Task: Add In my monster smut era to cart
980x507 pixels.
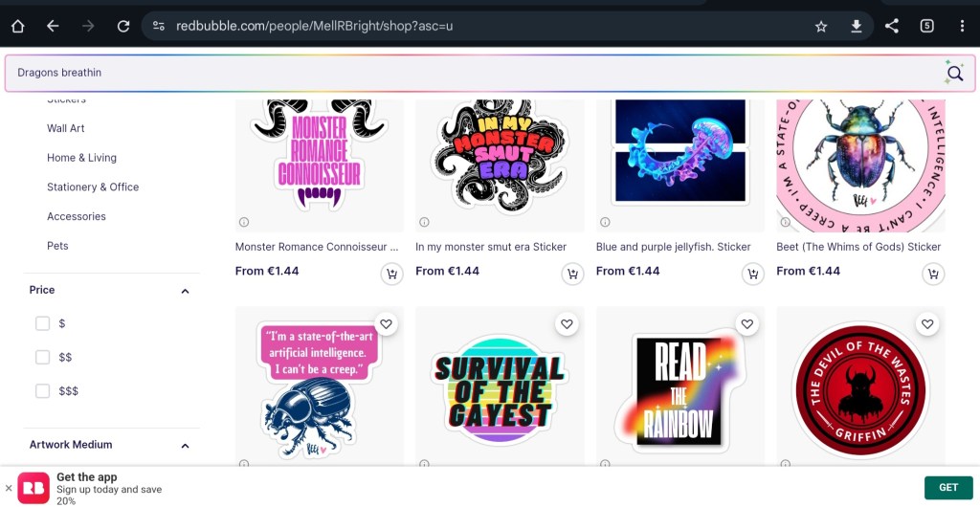Action: point(572,274)
